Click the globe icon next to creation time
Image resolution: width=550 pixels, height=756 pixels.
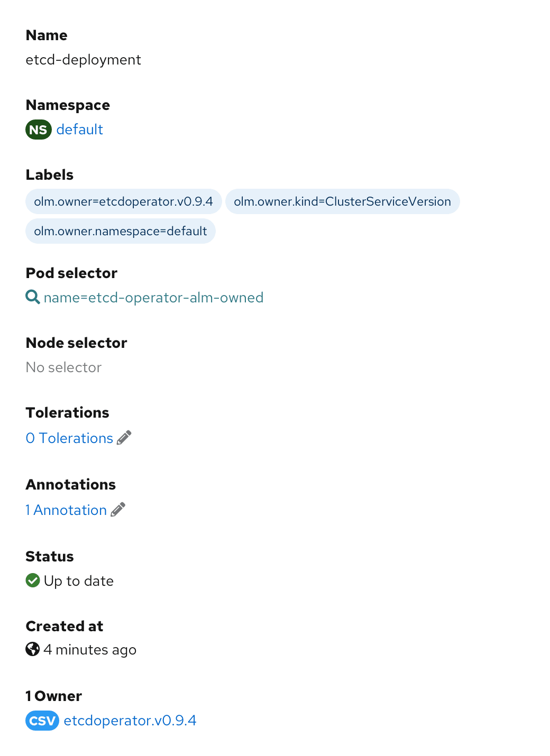[x=33, y=649]
